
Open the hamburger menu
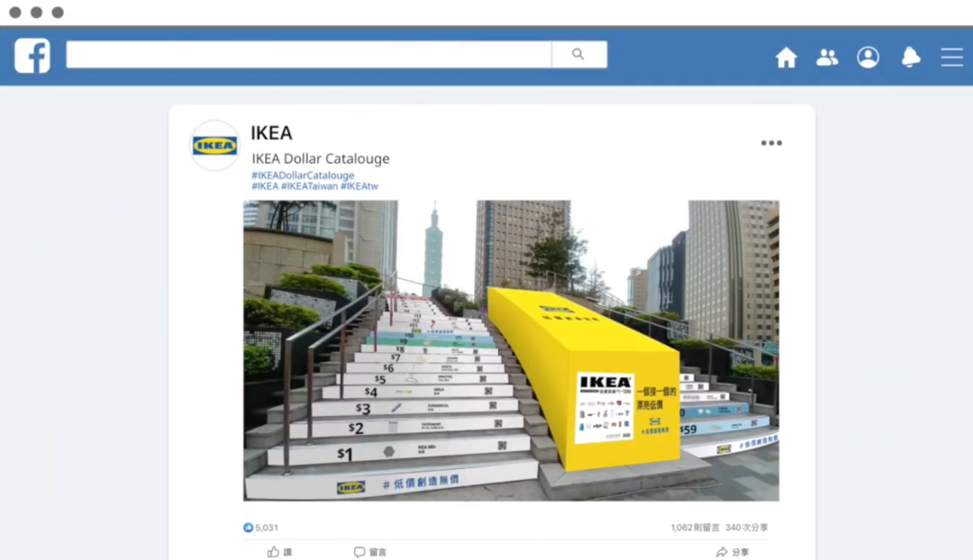tap(951, 57)
